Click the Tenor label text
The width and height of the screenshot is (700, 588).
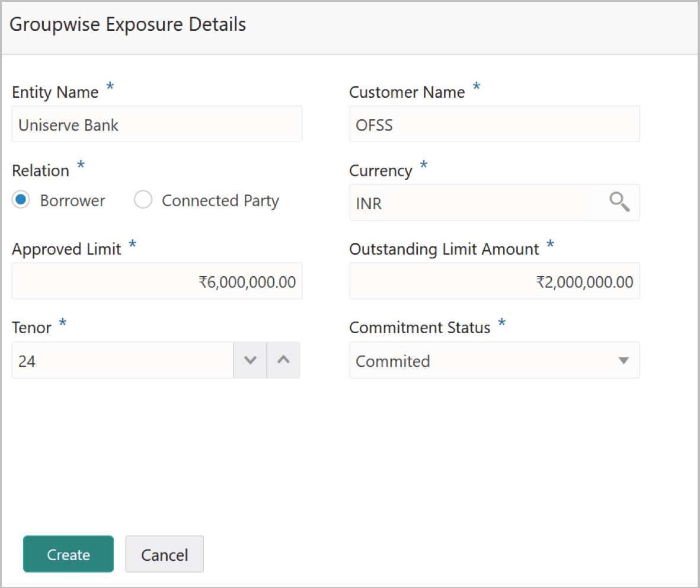31,328
